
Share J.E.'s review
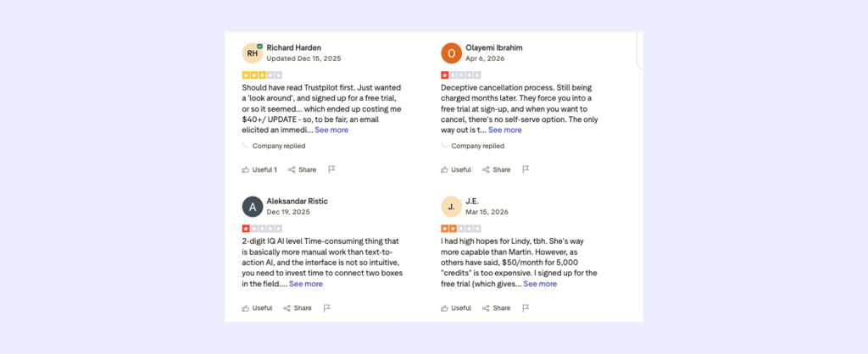497,307
